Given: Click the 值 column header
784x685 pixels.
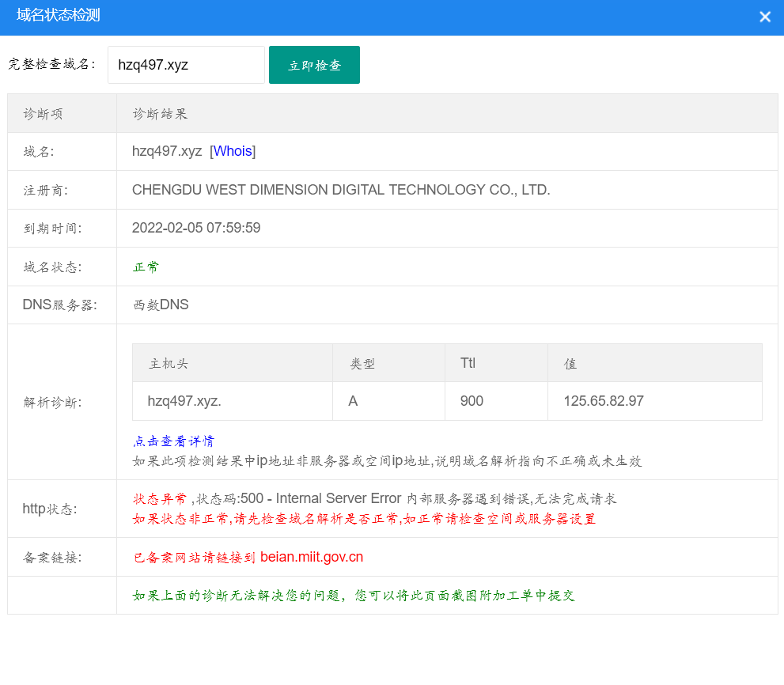Looking at the screenshot, I should point(655,363).
